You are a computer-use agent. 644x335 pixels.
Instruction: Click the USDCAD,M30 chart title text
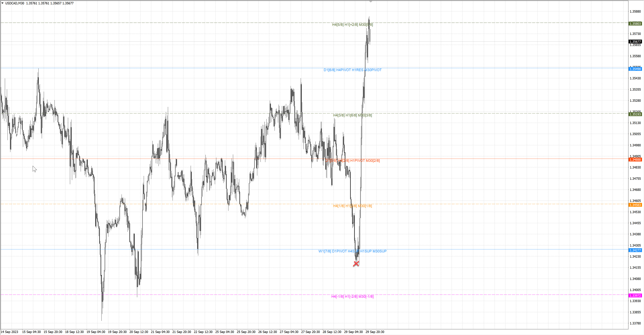[x=14, y=3]
